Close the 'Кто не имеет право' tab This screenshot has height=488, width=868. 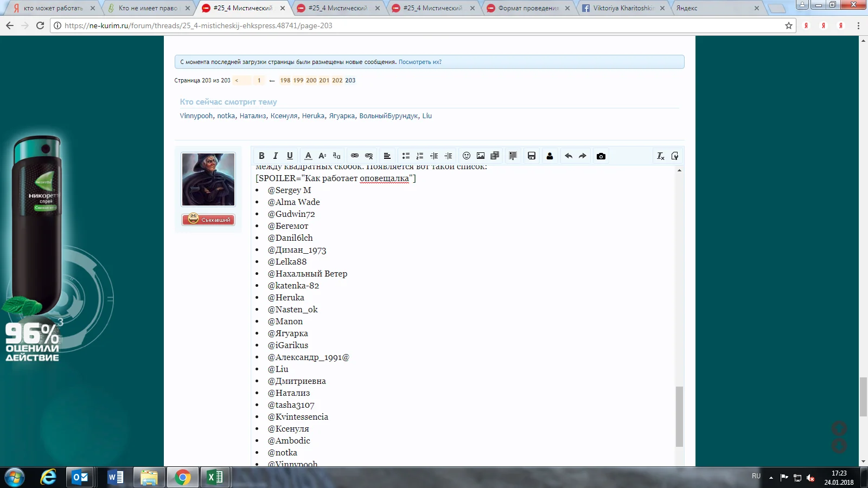[x=188, y=8]
